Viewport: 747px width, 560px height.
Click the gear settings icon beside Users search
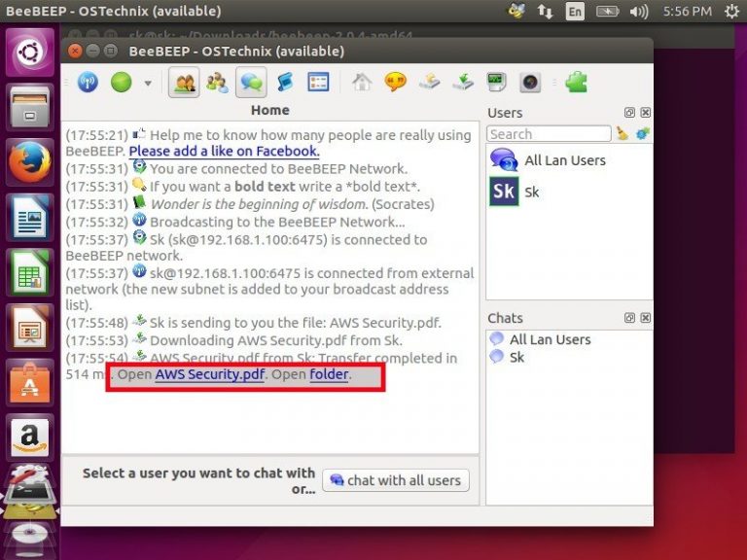[642, 134]
